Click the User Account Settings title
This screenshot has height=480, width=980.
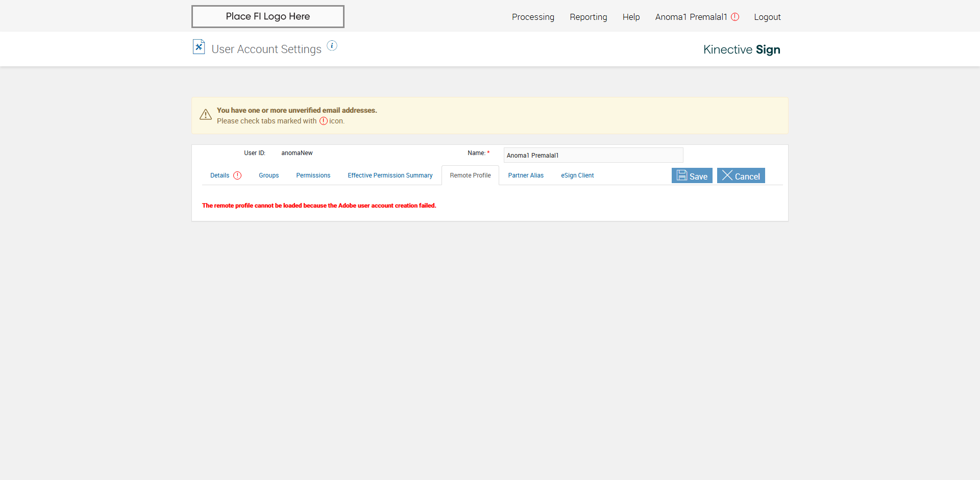(x=266, y=49)
